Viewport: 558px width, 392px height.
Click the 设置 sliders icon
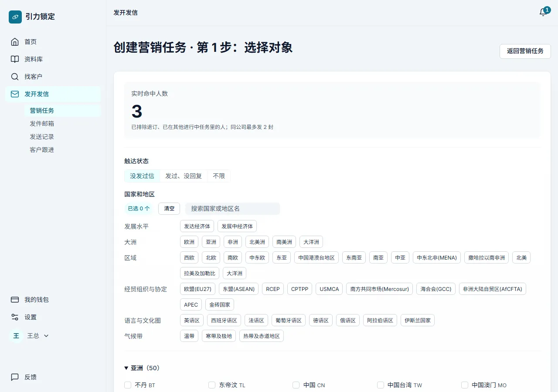coord(15,317)
